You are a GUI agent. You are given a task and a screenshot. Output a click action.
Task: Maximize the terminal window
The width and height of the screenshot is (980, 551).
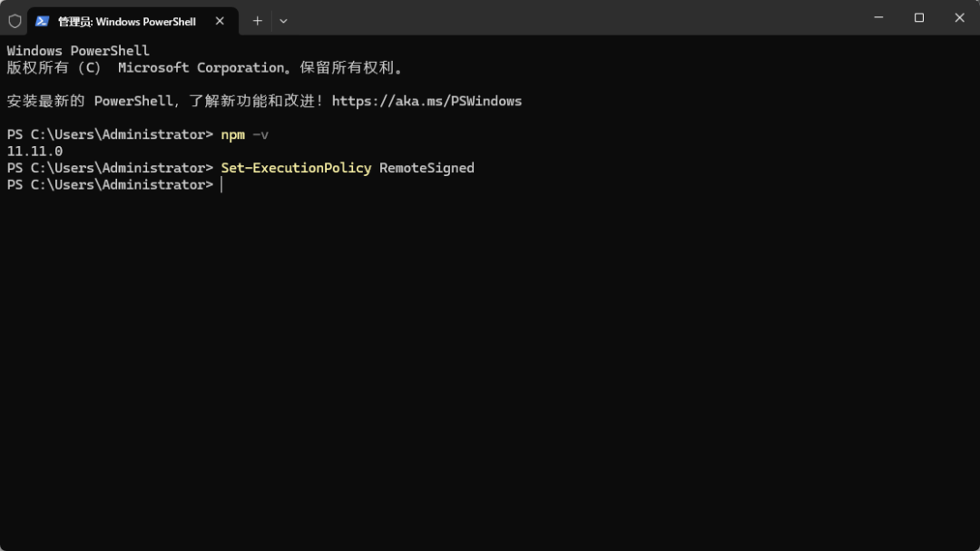(x=918, y=17)
